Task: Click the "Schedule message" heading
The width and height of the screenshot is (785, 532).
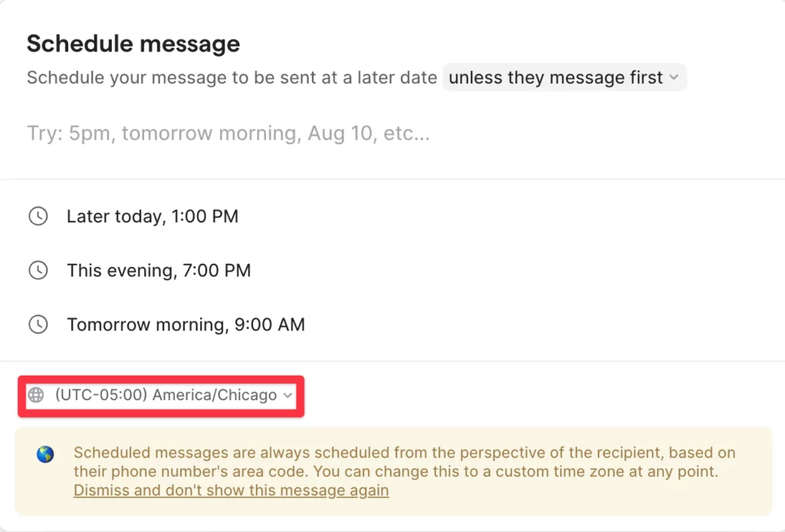Action: point(133,44)
